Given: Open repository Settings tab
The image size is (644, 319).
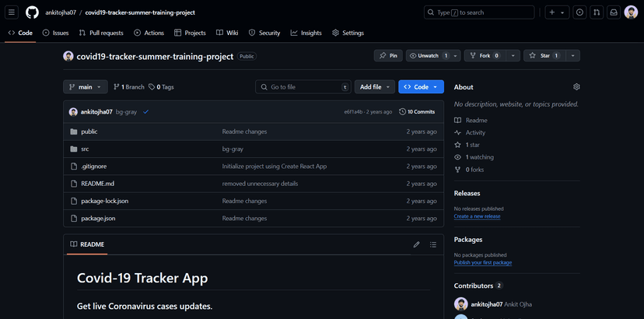Looking at the screenshot, I should (348, 33).
